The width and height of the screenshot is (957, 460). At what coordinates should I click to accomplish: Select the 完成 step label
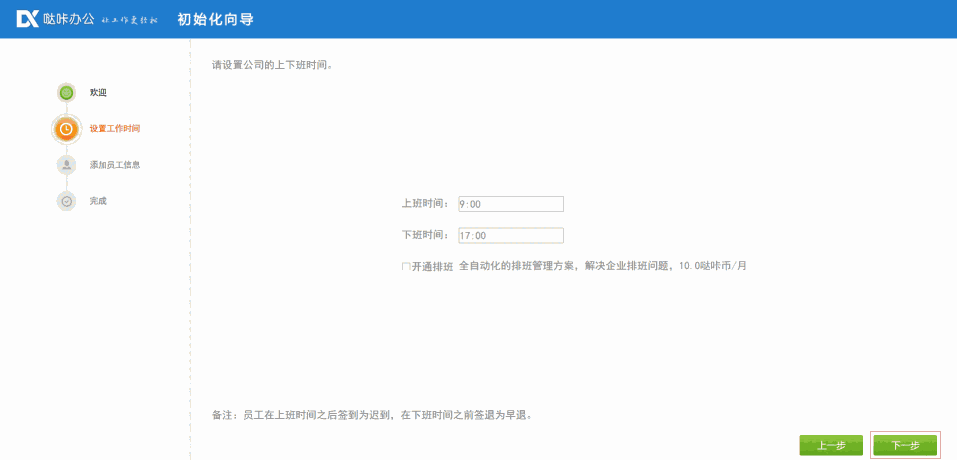click(98, 201)
